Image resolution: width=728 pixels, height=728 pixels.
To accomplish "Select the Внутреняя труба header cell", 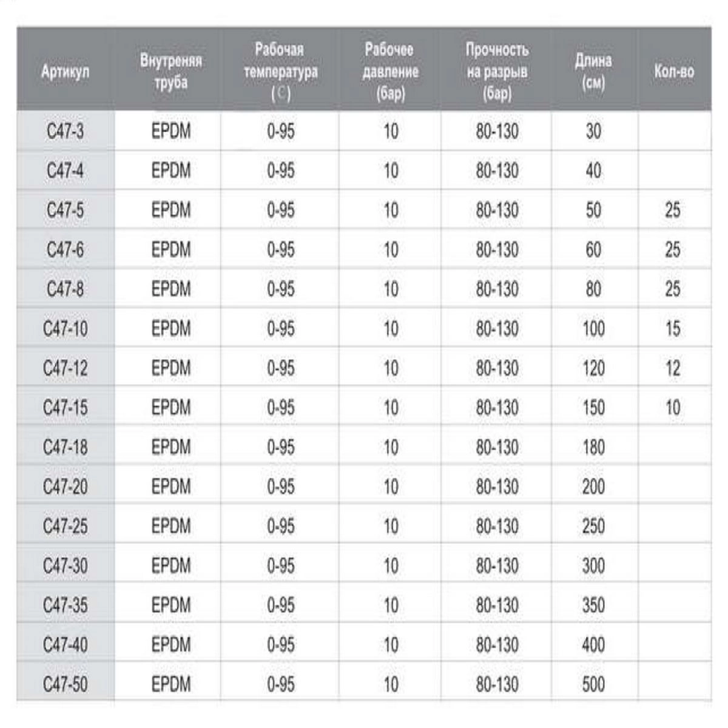I will coord(170,71).
